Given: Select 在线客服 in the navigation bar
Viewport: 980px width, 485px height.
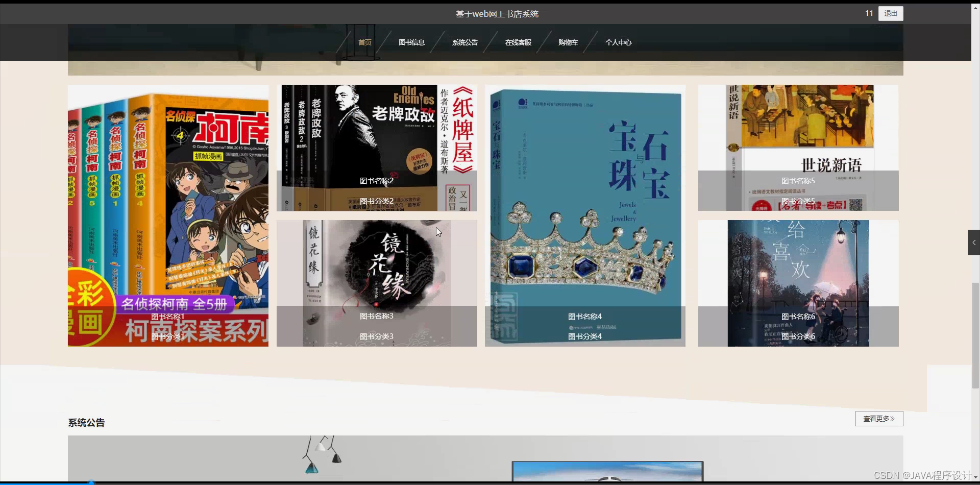Looking at the screenshot, I should [x=518, y=42].
